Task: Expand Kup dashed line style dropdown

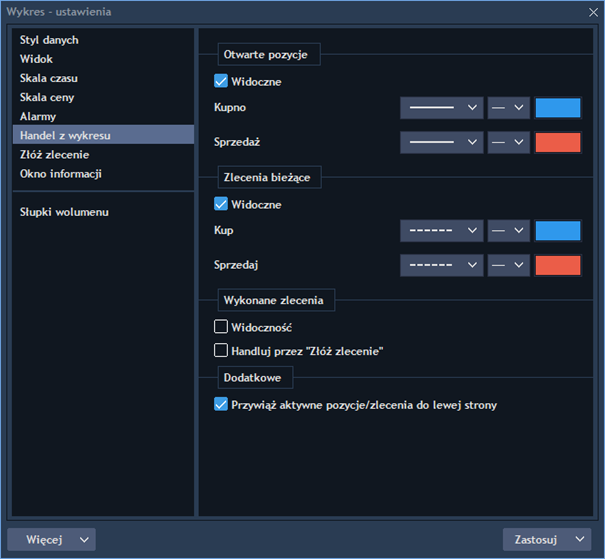Action: 441,231
